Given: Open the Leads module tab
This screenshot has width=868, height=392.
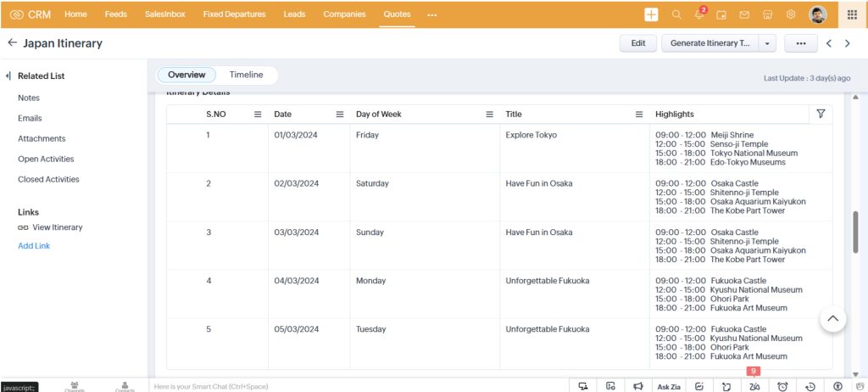Looking at the screenshot, I should point(294,14).
